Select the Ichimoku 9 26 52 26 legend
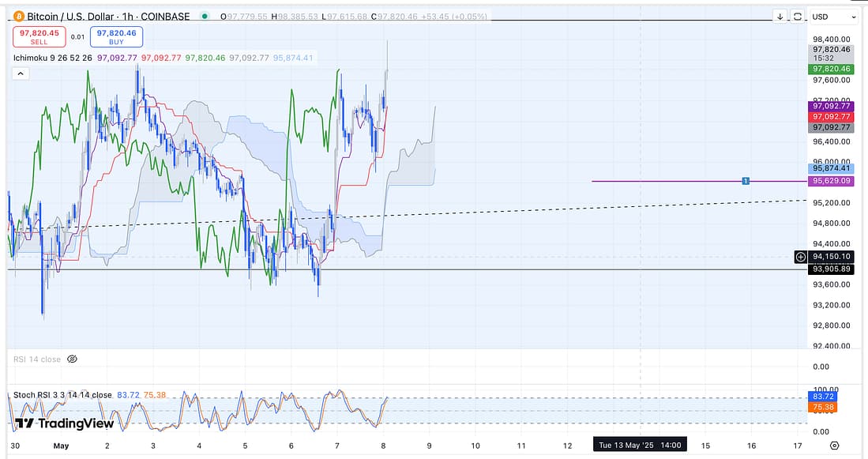The height and width of the screenshot is (459, 868). tap(53, 58)
